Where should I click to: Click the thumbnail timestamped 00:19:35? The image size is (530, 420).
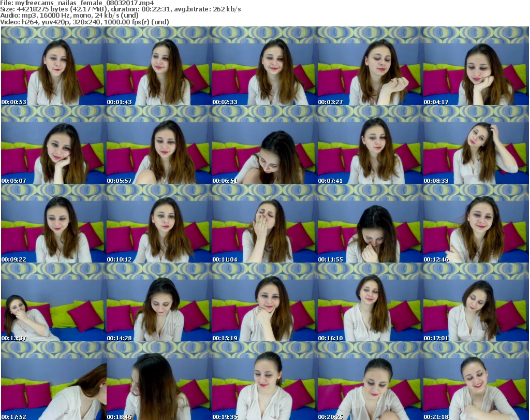point(264,381)
